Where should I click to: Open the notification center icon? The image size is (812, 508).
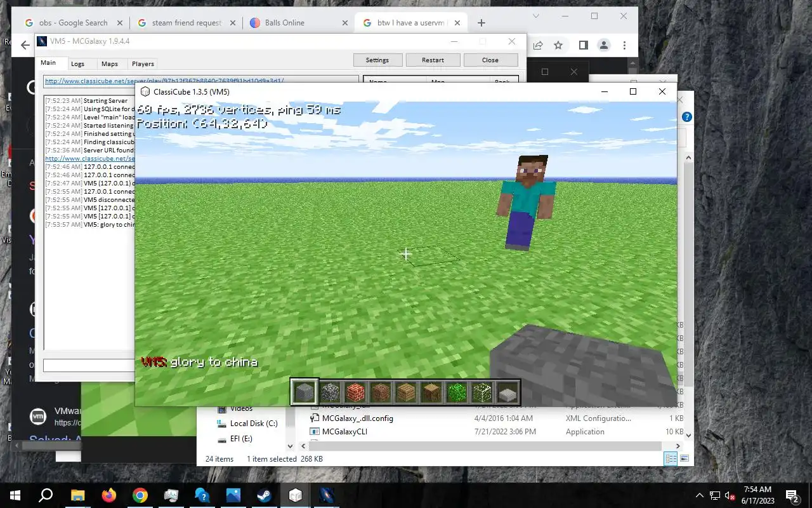(792, 495)
